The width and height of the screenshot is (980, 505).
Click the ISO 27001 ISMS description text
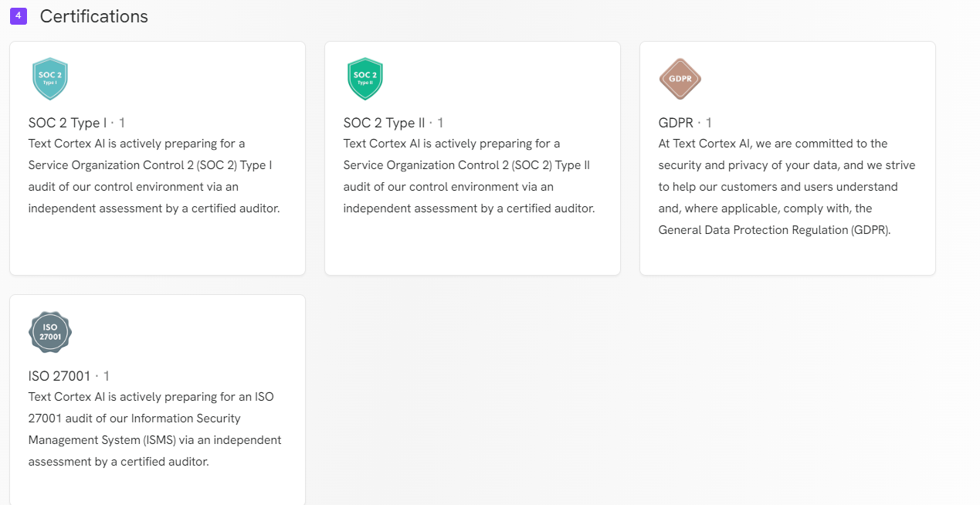[155, 429]
